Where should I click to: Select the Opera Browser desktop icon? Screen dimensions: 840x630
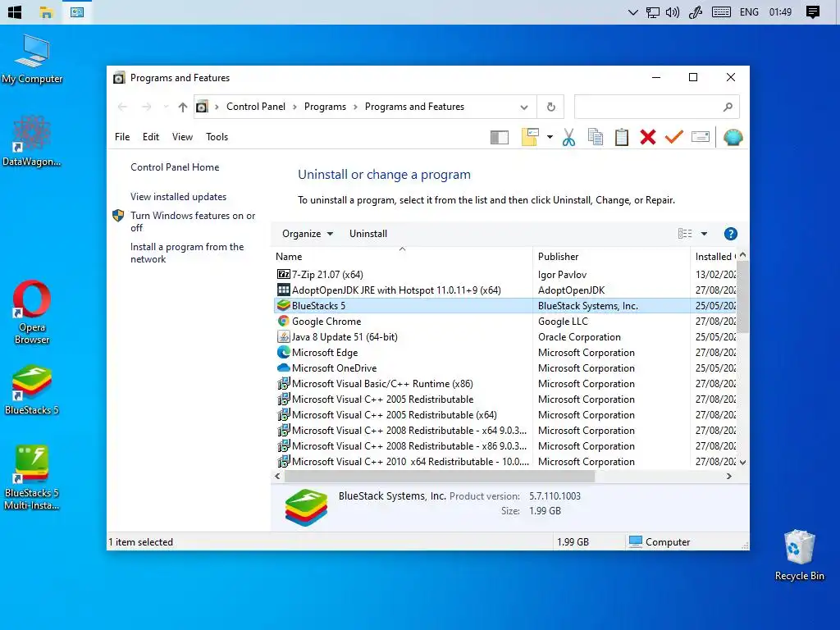coord(32,312)
